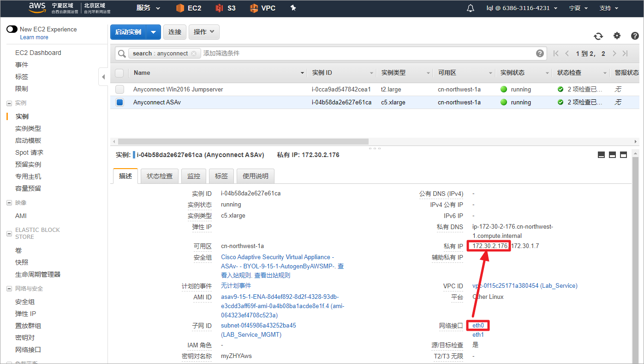This screenshot has width=644, height=364.
Task: Open AMI in sidebar
Action: click(21, 216)
